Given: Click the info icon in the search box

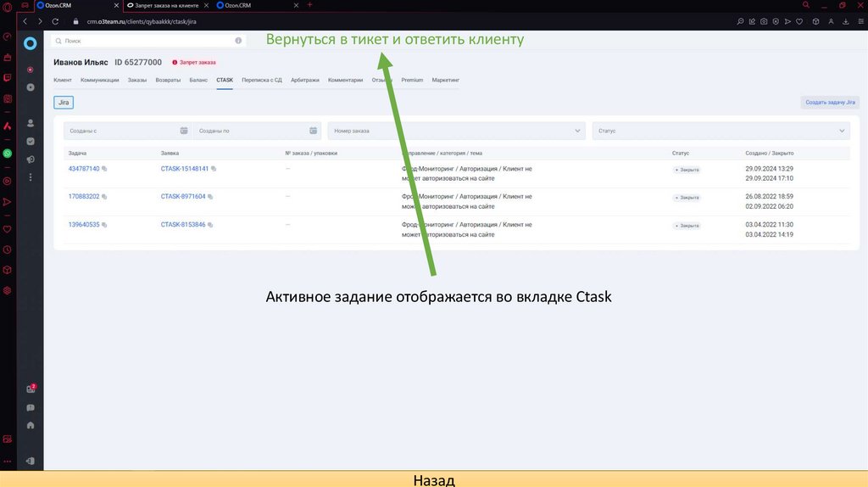Looking at the screenshot, I should click(238, 41).
